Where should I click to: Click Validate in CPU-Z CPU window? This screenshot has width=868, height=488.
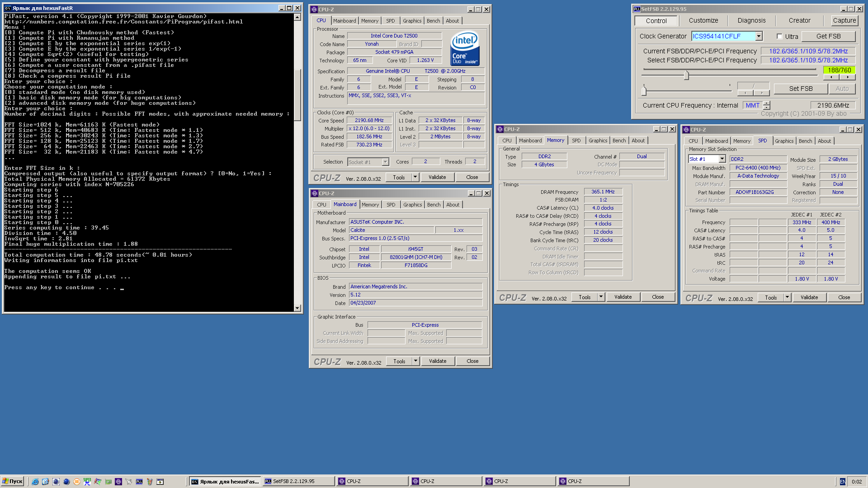tap(437, 177)
